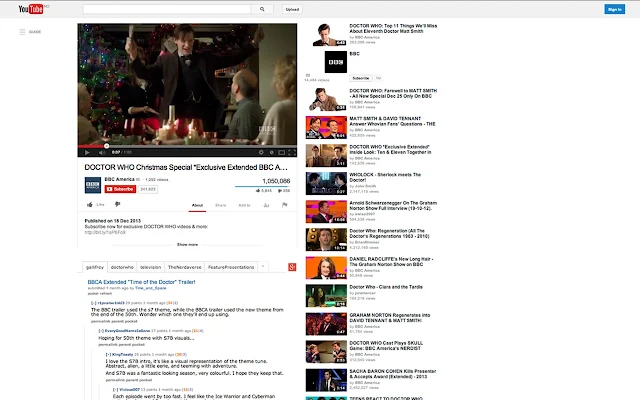The height and width of the screenshot is (400, 640).
Task: Open the Add to tab
Action: [244, 205]
